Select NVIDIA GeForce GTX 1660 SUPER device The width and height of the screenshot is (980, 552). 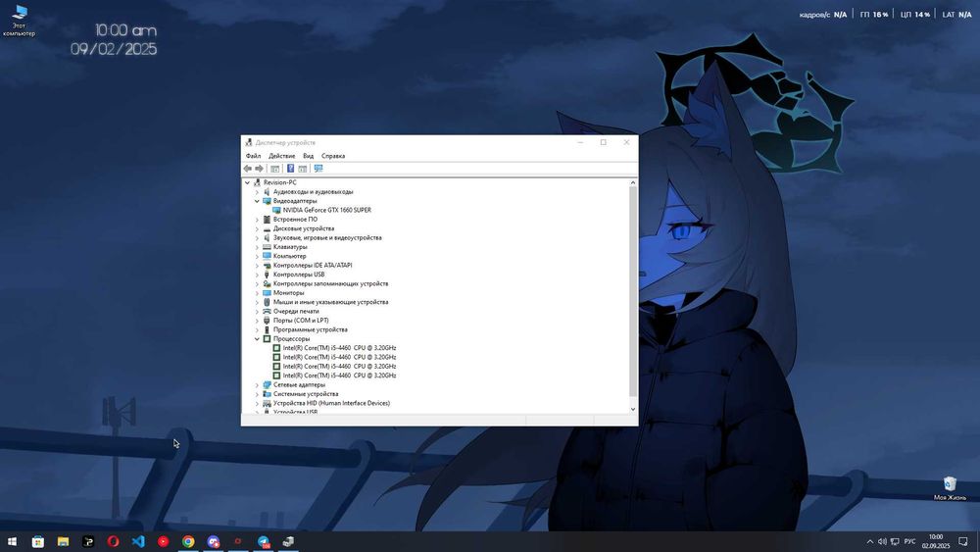327,210
